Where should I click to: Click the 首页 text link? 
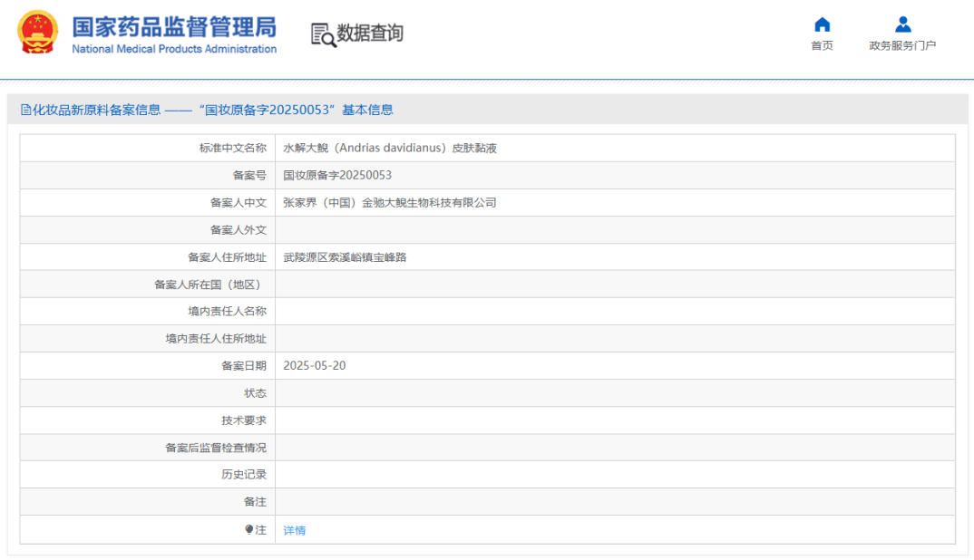[x=822, y=45]
